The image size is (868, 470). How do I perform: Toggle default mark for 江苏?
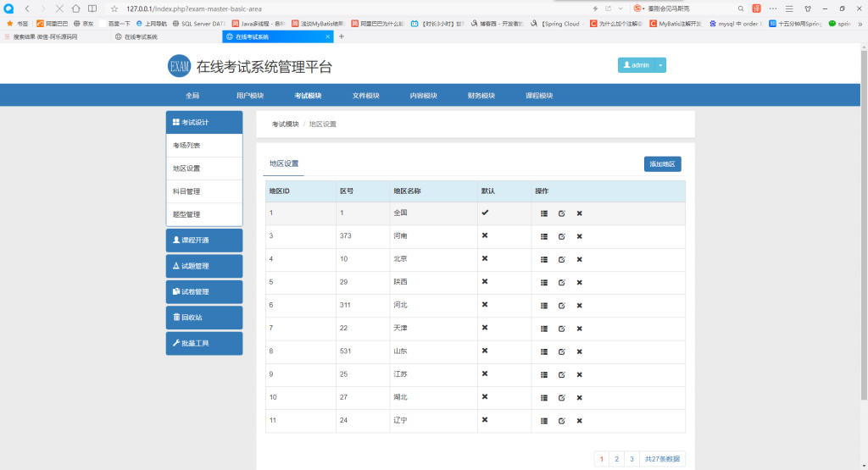[485, 373]
